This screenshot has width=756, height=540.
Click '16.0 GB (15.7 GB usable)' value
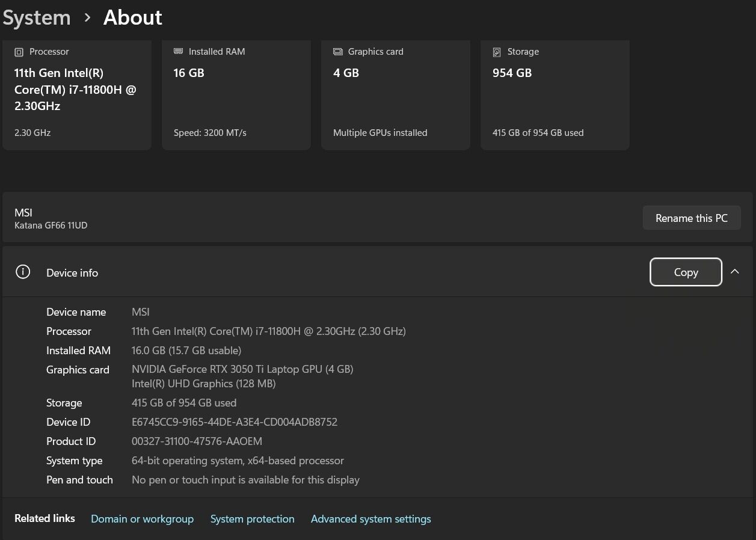pyautogui.click(x=186, y=351)
